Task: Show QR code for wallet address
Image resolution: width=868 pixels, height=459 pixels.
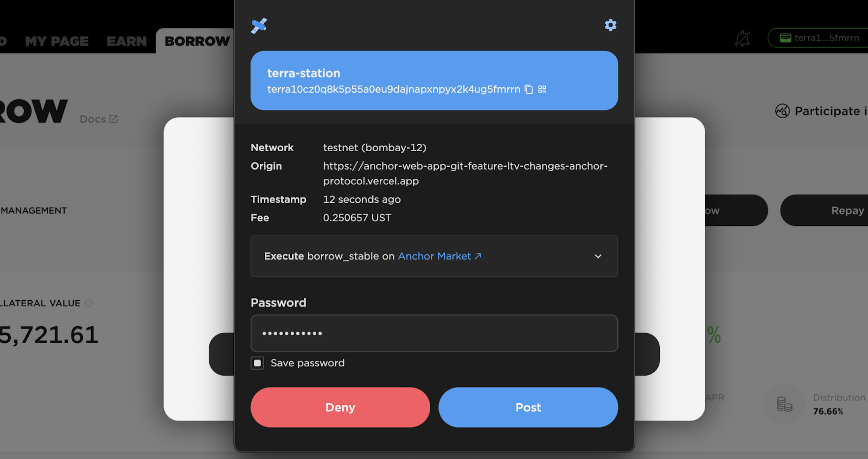Action: (x=542, y=89)
